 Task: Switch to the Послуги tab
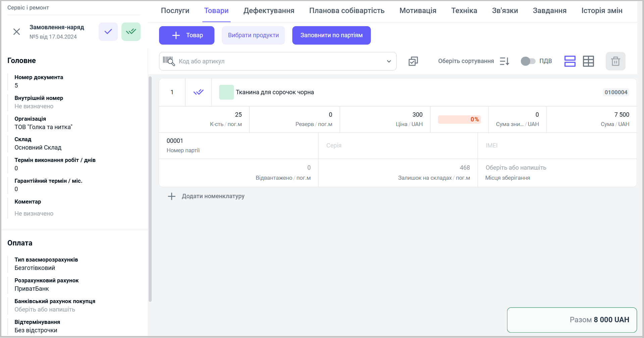click(175, 11)
